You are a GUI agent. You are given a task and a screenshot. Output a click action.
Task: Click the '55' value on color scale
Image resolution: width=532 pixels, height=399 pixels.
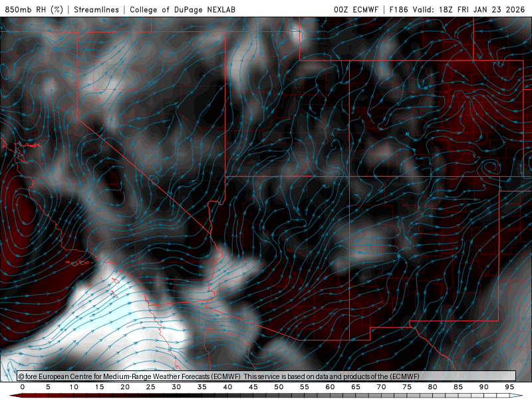pos(304,387)
